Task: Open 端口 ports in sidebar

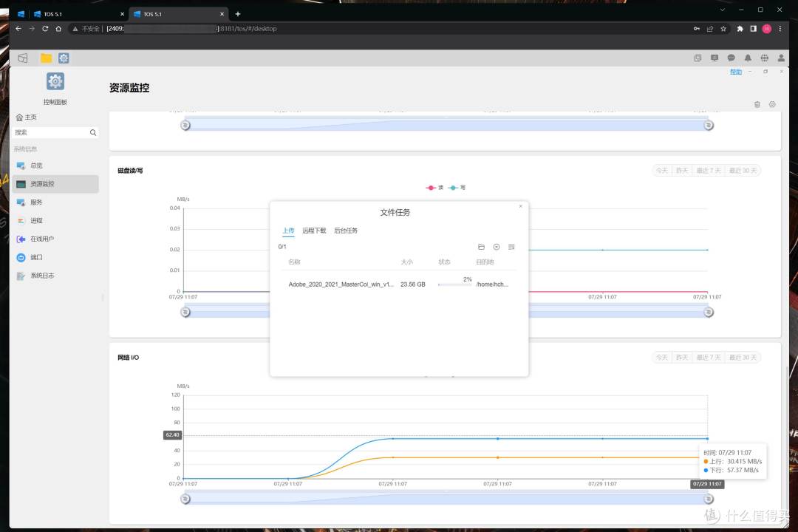Action: [56, 257]
